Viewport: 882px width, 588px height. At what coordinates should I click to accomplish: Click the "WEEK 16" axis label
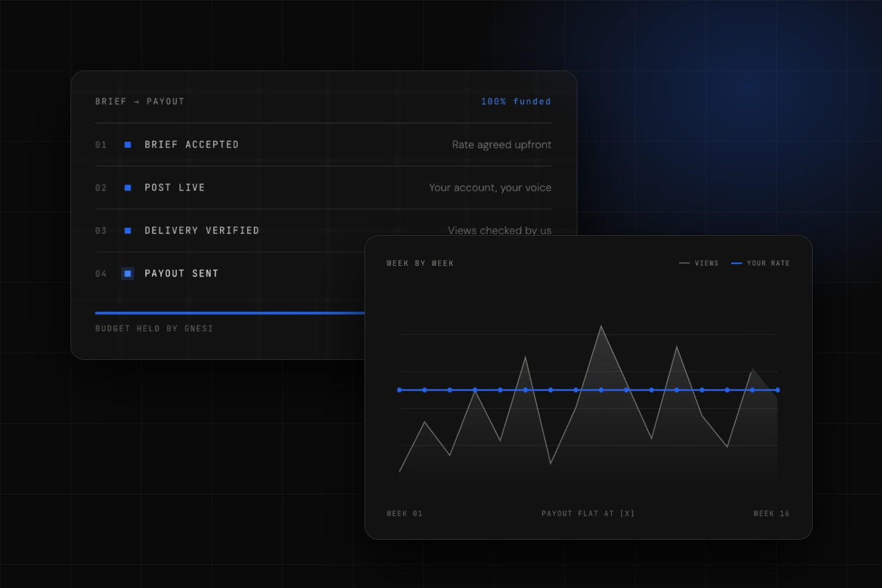tap(771, 514)
